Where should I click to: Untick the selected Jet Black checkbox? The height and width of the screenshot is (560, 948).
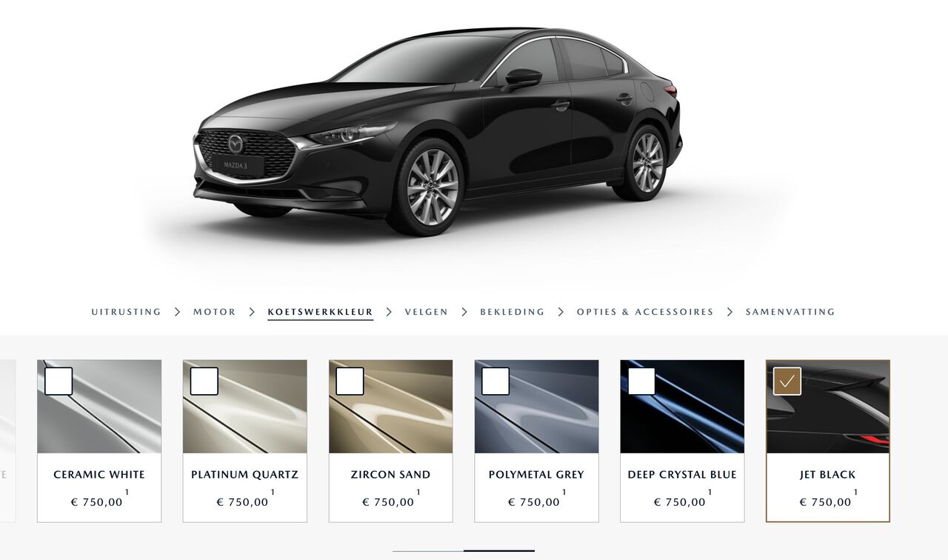coord(787,381)
